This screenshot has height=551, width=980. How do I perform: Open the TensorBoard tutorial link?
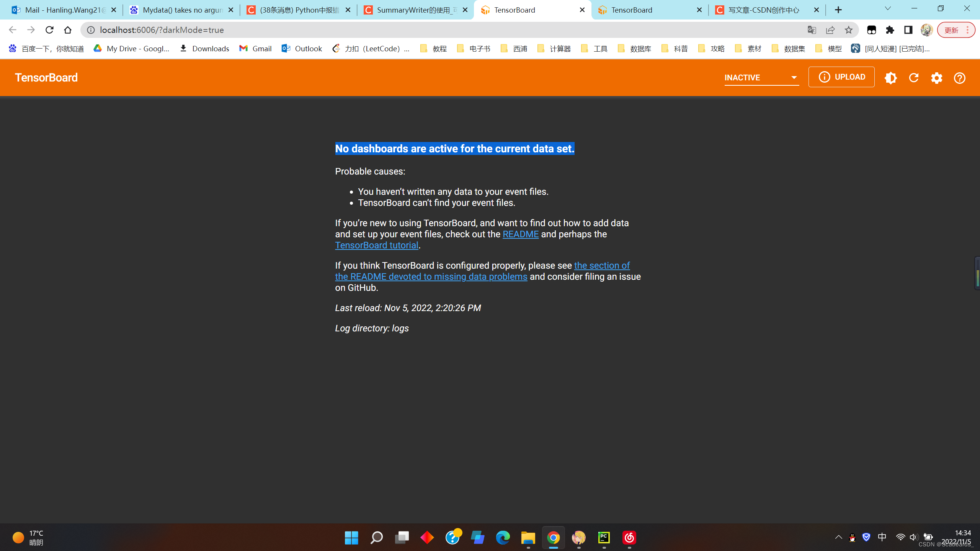pyautogui.click(x=377, y=245)
